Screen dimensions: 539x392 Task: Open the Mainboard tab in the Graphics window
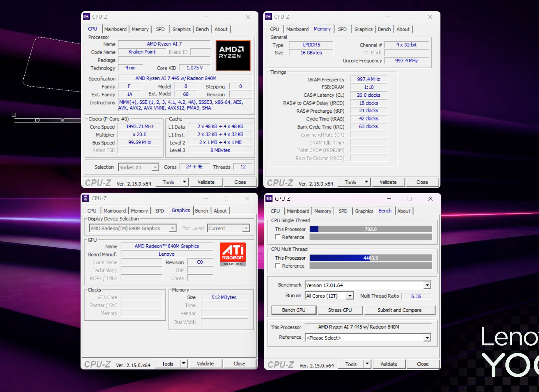pos(115,211)
